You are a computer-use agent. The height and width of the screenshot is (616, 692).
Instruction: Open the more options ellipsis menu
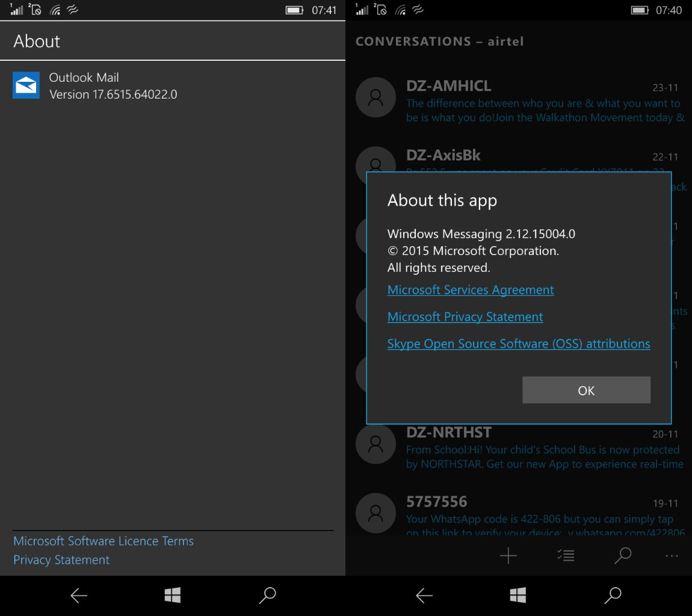pyautogui.click(x=672, y=556)
